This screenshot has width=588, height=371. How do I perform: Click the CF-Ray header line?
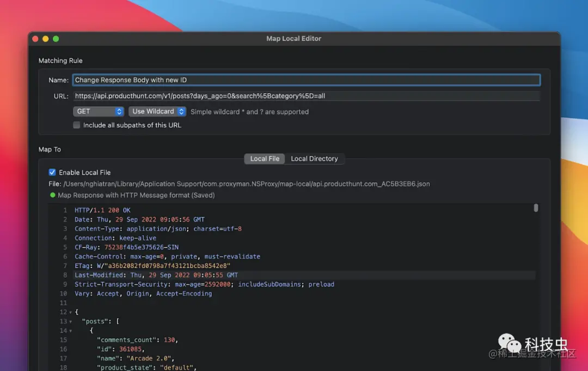(126, 247)
